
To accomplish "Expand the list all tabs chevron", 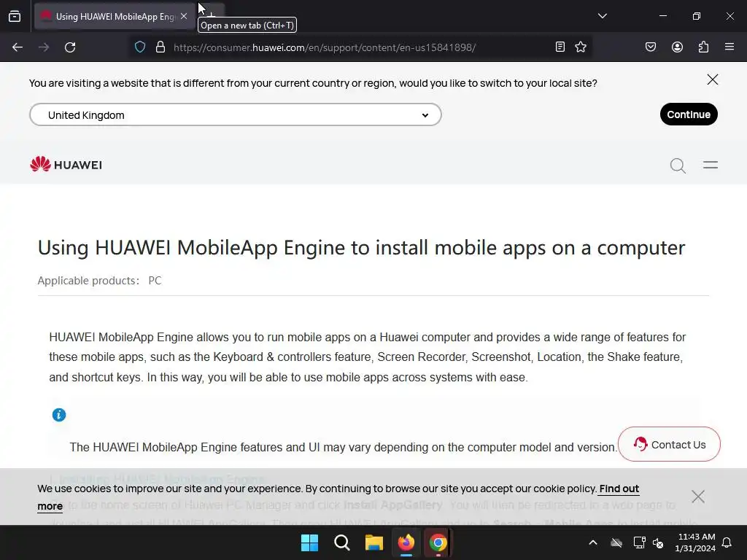I will pyautogui.click(x=602, y=16).
